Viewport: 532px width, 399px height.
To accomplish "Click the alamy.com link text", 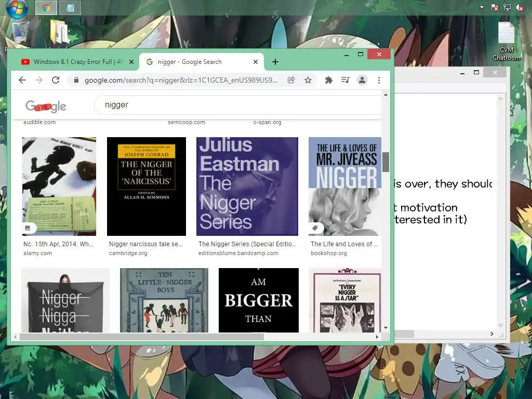I will 37,253.
